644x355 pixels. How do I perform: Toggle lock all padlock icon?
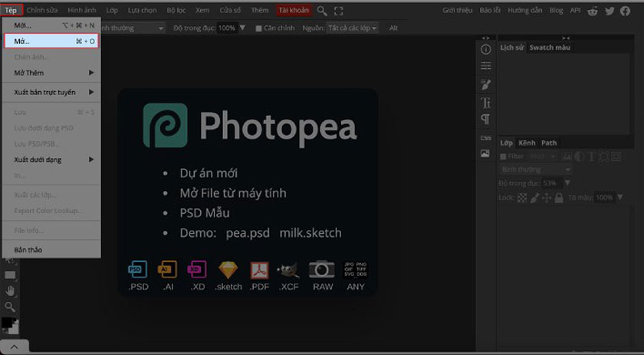click(x=559, y=198)
